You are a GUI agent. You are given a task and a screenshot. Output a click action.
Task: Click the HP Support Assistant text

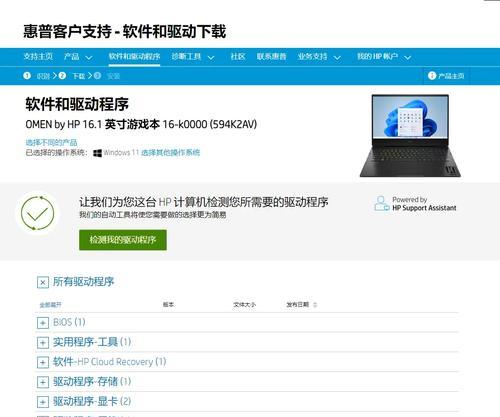coord(424,208)
